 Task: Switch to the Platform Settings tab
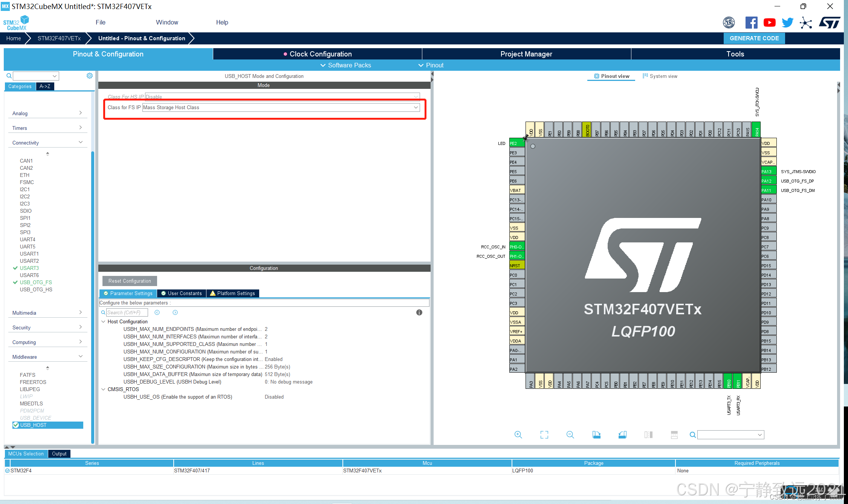[x=233, y=293]
